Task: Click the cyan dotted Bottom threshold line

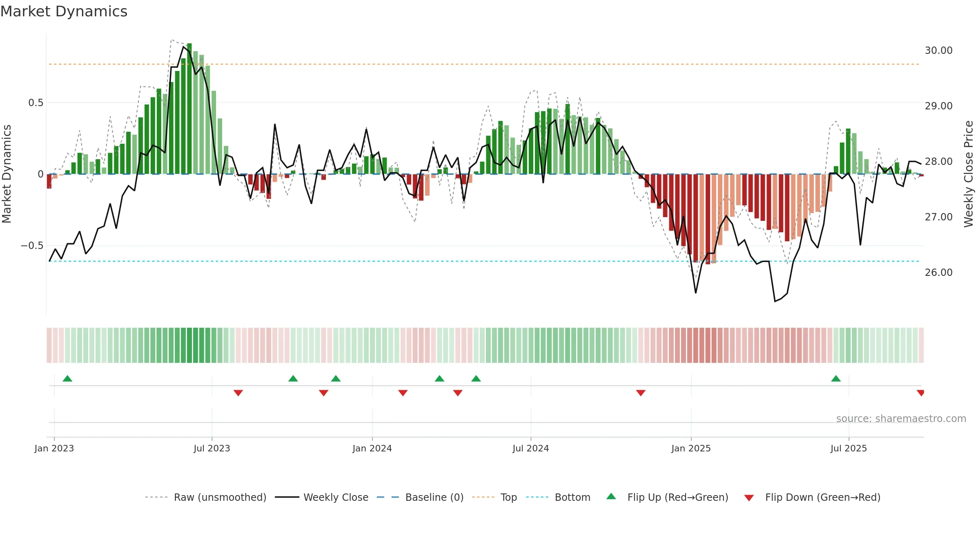Action: 484,261
